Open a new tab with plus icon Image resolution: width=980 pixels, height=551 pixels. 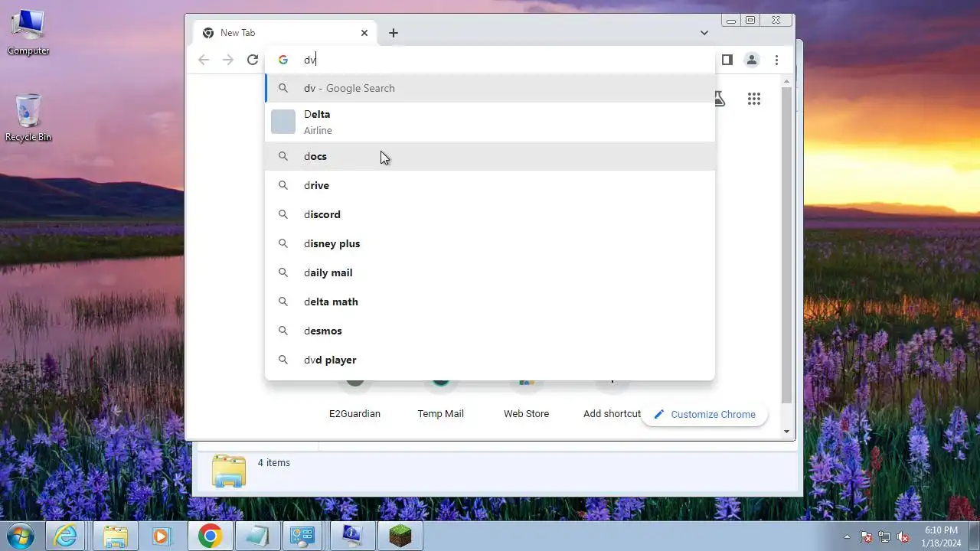click(393, 33)
